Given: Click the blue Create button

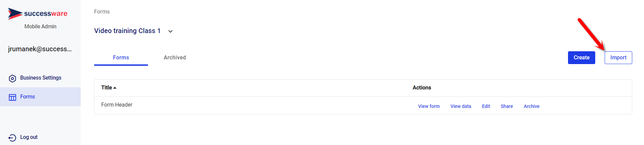Looking at the screenshot, I should click(581, 58).
